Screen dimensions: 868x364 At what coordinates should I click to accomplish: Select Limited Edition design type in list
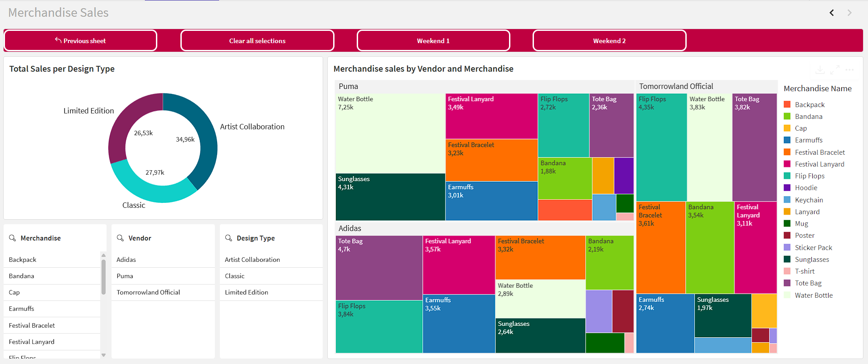tap(271, 292)
